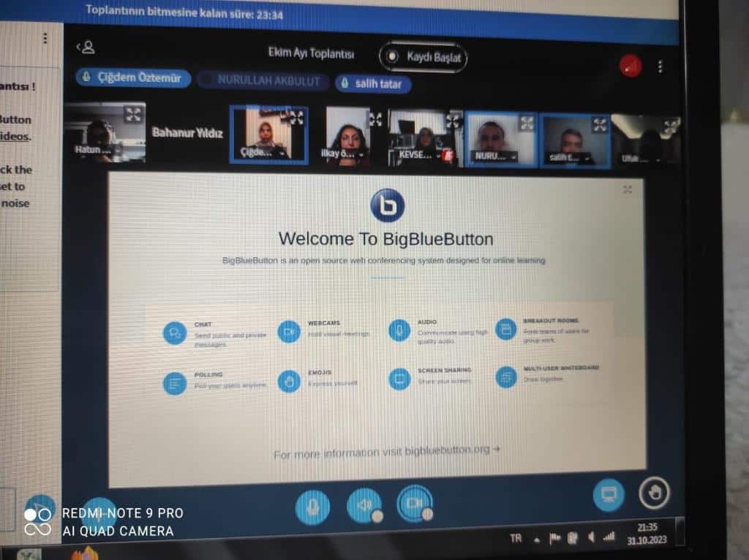Open the ilkay ö... webcam name dropdown

pyautogui.click(x=342, y=154)
